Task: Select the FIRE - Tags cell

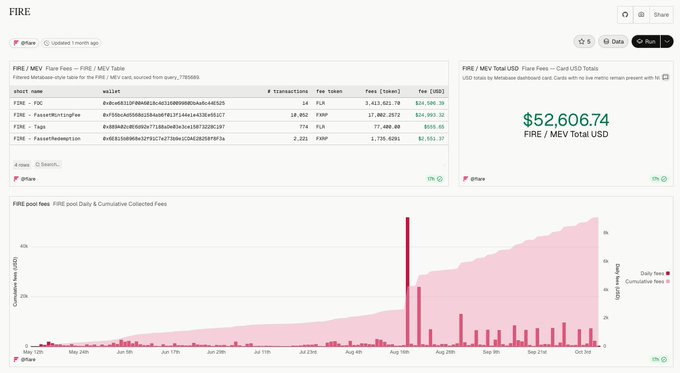Action: click(x=29, y=127)
